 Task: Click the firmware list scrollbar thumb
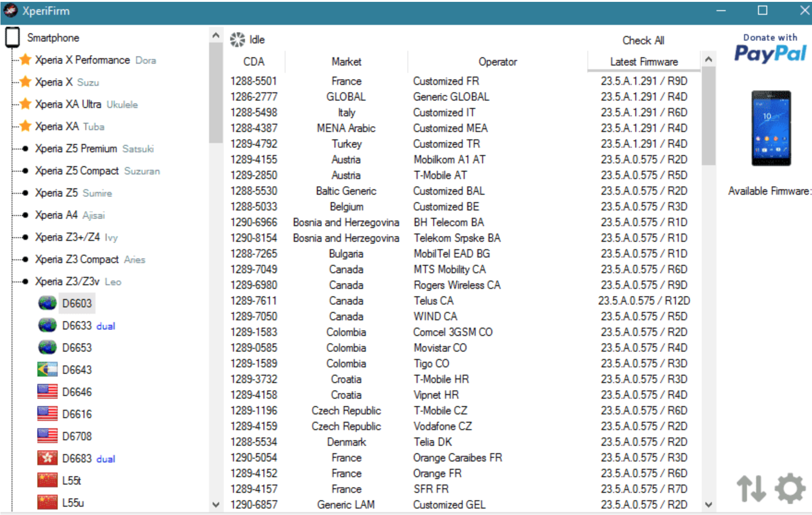[x=709, y=116]
